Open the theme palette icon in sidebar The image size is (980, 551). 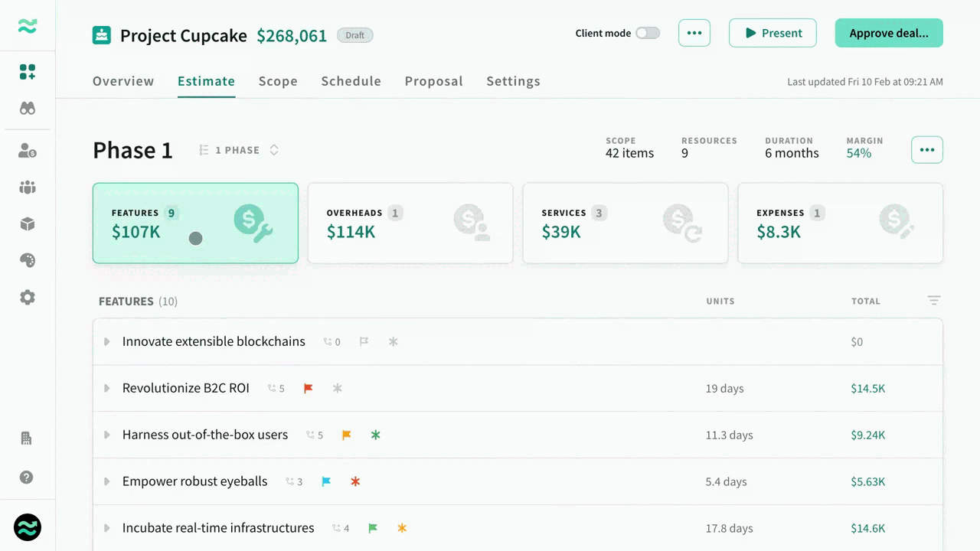tap(28, 260)
